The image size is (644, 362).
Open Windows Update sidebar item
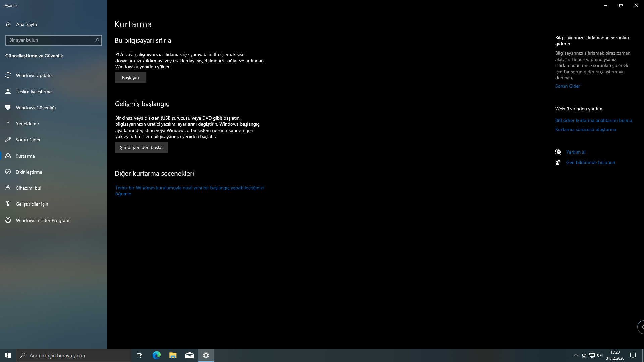point(34,75)
